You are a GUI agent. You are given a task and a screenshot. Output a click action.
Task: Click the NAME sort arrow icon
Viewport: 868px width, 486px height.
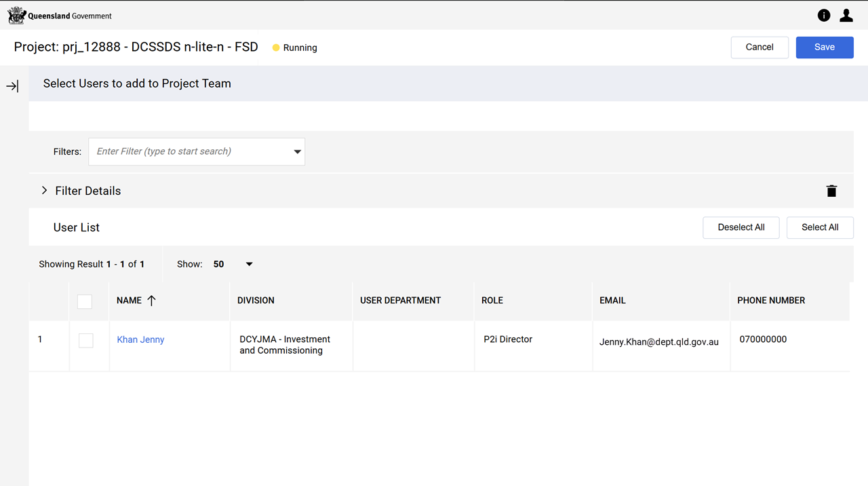coord(151,301)
